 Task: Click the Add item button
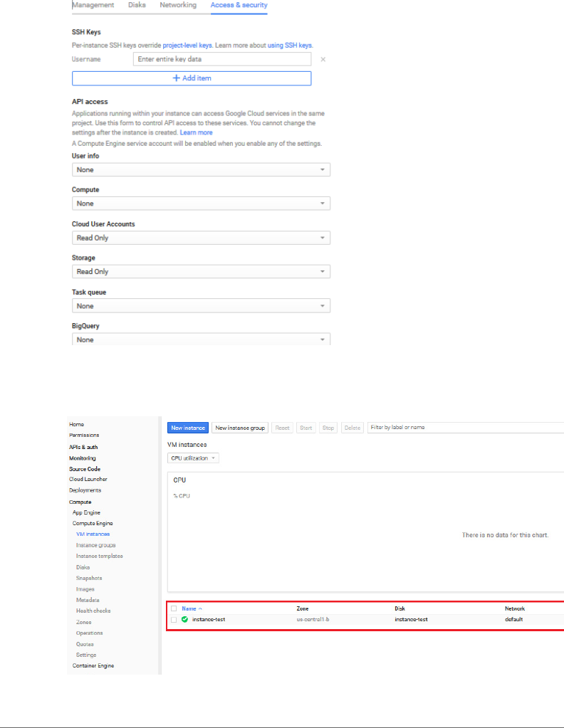tap(192, 78)
